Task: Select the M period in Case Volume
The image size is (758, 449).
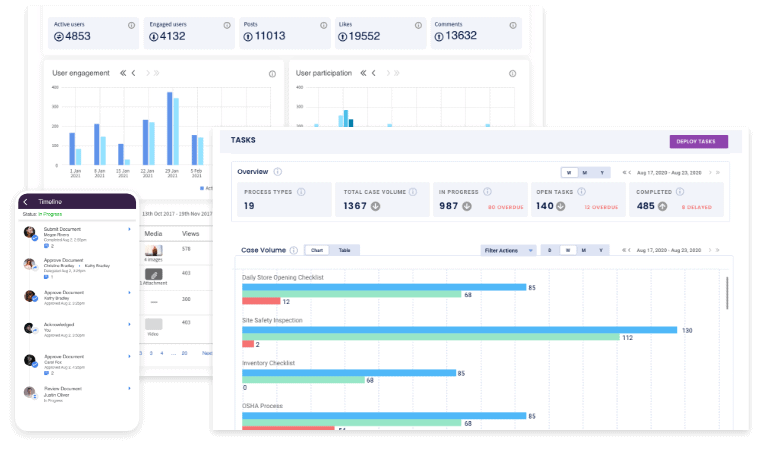Action: pos(584,250)
